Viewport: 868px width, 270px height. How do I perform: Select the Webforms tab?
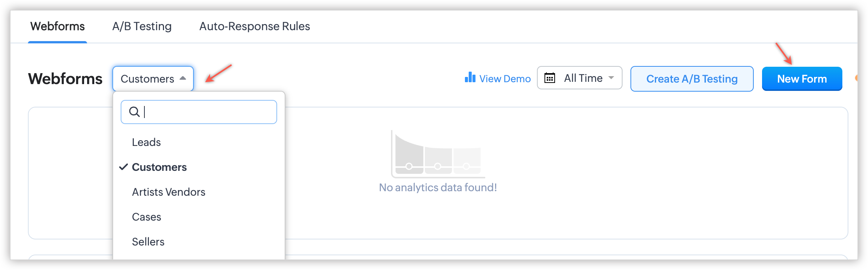coord(58,26)
